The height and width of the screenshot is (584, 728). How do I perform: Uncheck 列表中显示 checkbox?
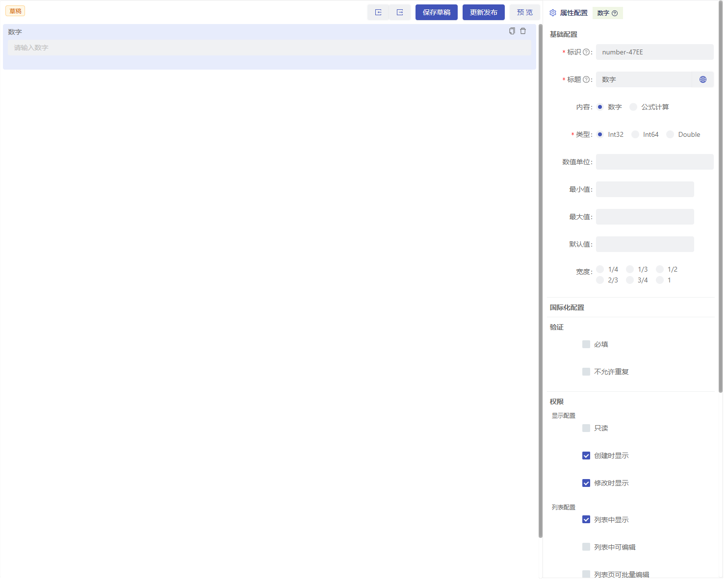coord(586,520)
